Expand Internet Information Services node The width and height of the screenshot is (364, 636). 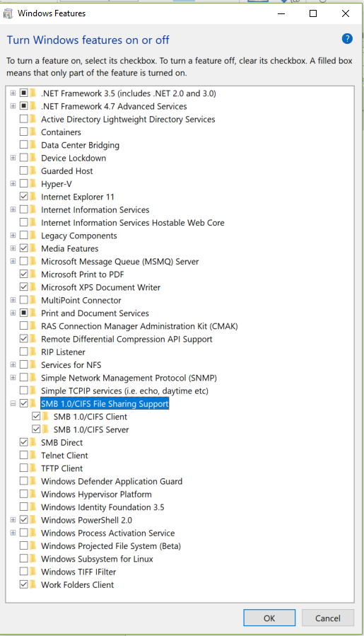click(x=13, y=209)
